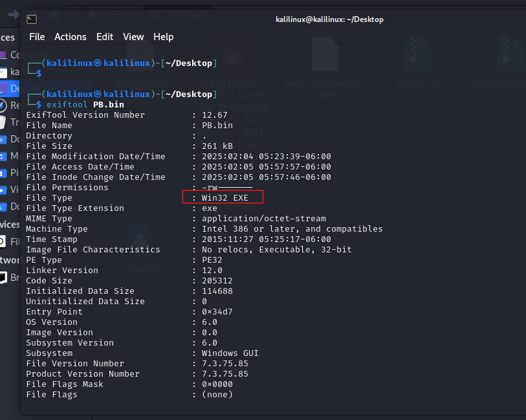The height and width of the screenshot is (420, 526).
Task: Click the 'MIME Type' label
Action: coord(49,219)
